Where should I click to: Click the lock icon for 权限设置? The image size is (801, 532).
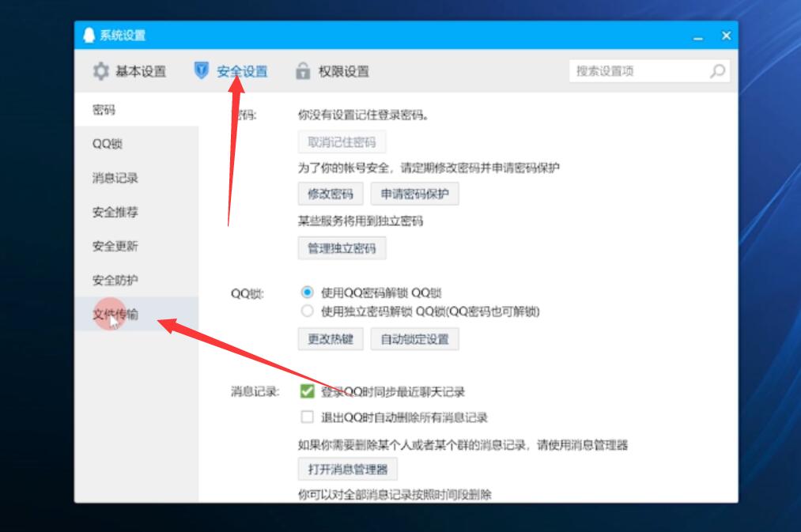coord(303,71)
